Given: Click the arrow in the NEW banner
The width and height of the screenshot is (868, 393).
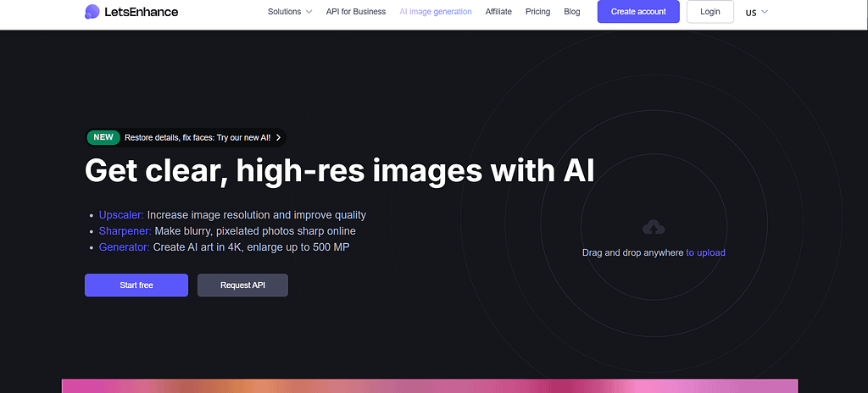Looking at the screenshot, I should 278,138.
